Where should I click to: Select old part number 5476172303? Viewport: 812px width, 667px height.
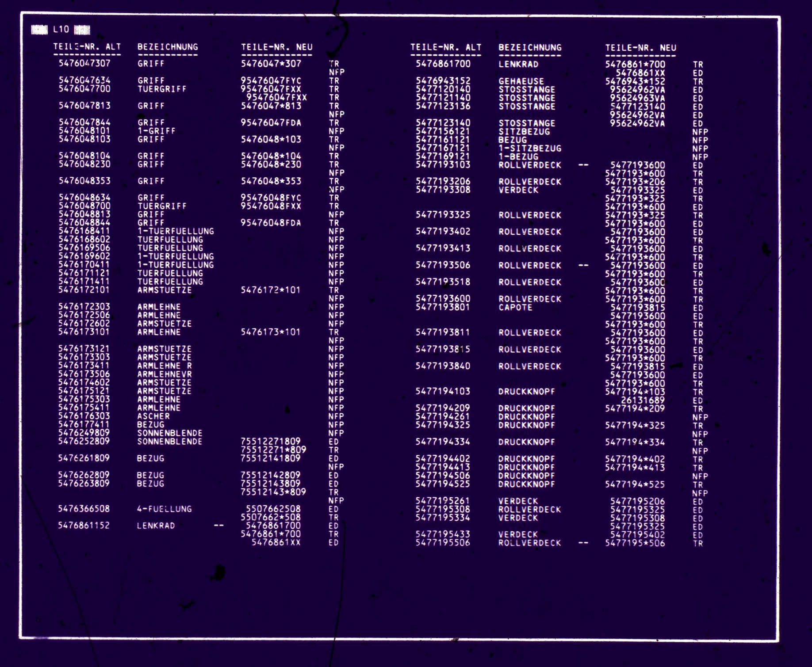click(84, 306)
